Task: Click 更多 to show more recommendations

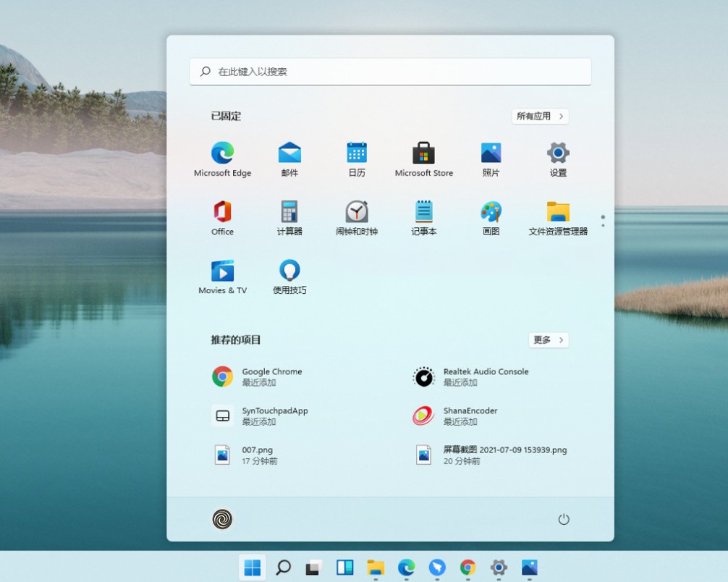Action: (549, 340)
